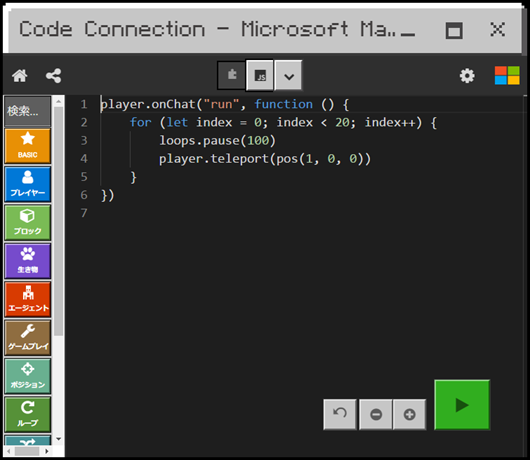Screen dimensions: 530x460
Task: Open the ブロック category
Action: 28,223
